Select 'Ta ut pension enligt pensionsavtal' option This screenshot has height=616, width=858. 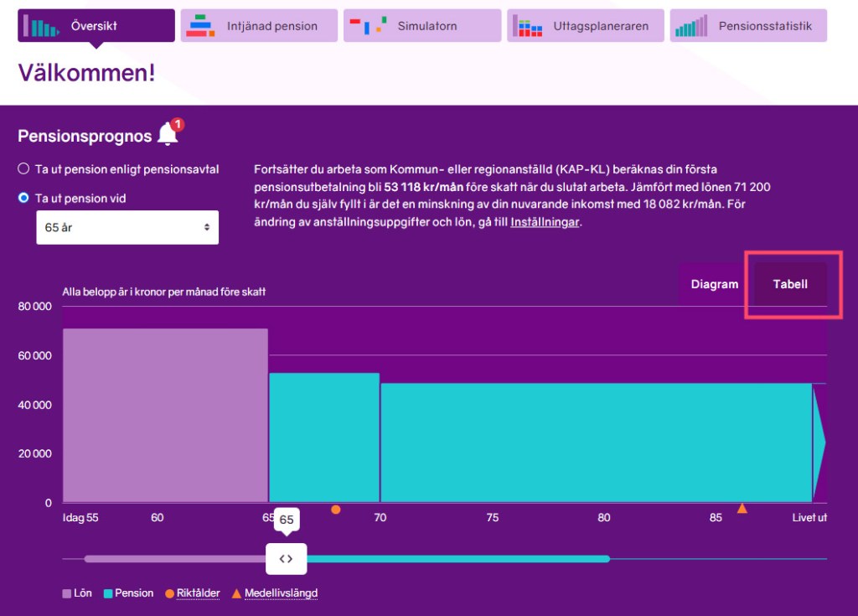click(x=23, y=169)
